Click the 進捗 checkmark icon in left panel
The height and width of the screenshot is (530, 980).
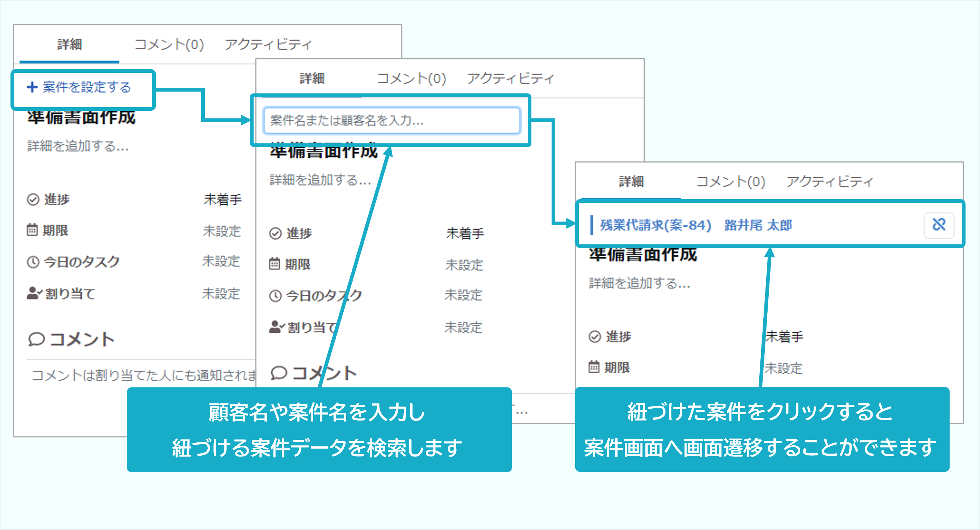33,199
